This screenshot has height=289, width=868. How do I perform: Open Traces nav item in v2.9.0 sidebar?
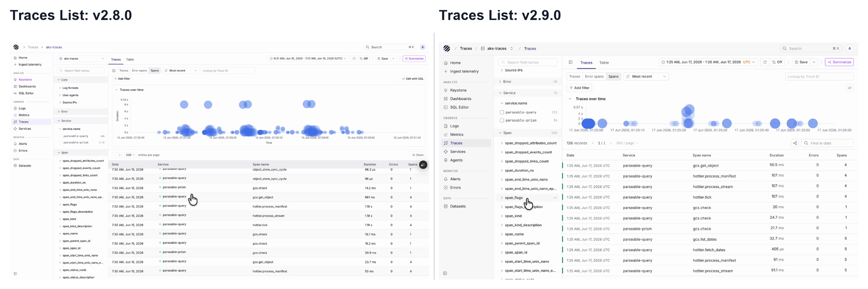tap(466, 143)
